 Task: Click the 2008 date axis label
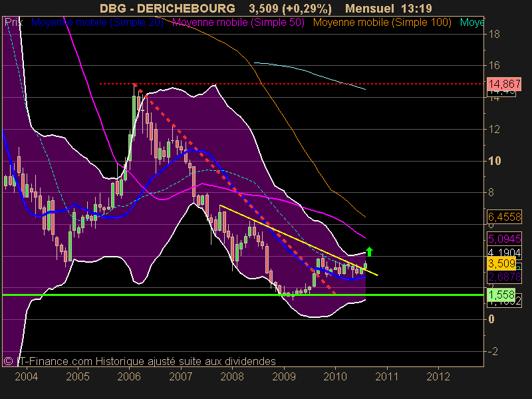pyautogui.click(x=232, y=376)
